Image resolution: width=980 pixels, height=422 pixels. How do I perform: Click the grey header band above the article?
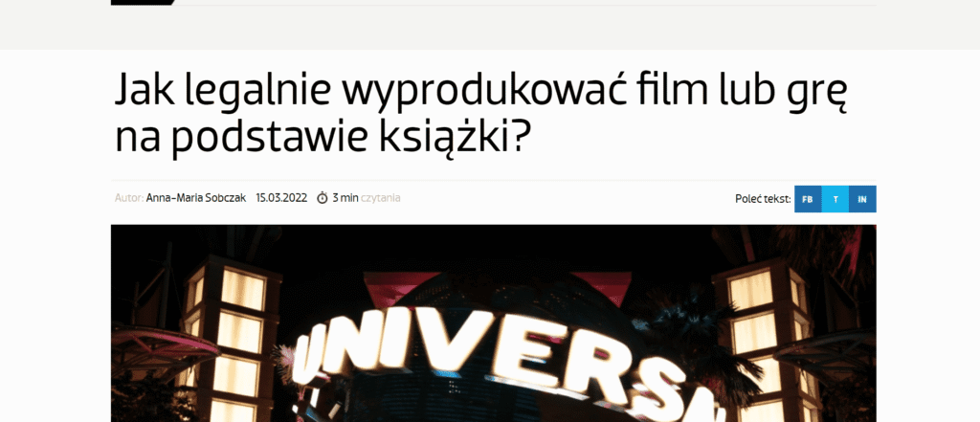pyautogui.click(x=490, y=28)
